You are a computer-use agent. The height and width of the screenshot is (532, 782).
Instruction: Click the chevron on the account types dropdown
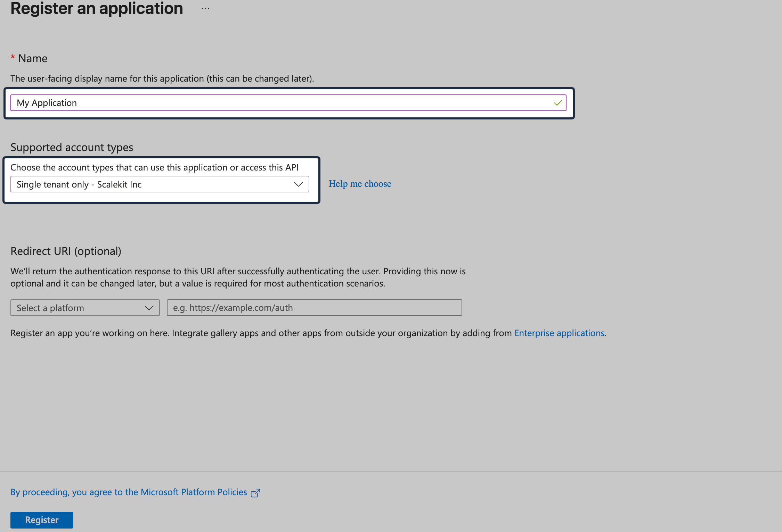298,184
